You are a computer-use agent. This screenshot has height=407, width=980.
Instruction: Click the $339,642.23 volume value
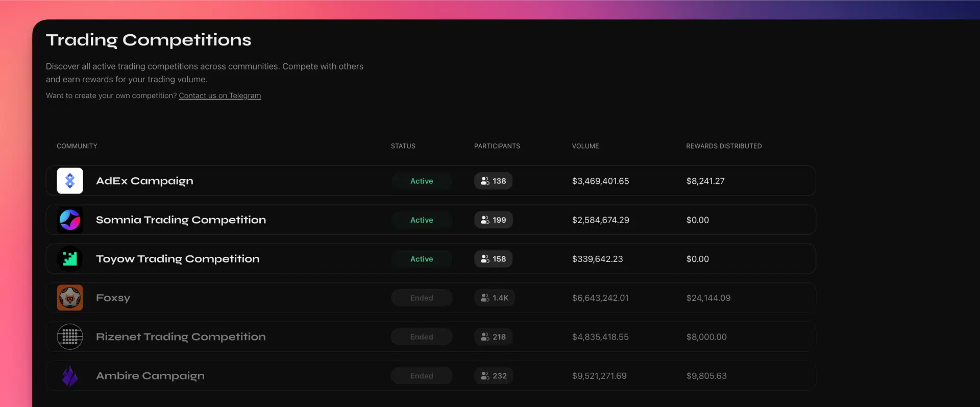coord(597,259)
